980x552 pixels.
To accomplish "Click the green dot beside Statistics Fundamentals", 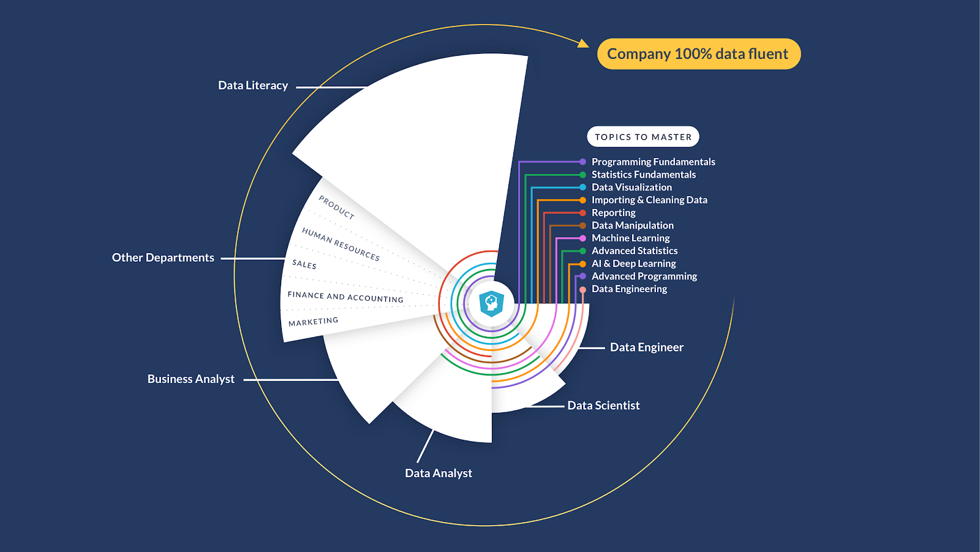I will pyautogui.click(x=582, y=175).
